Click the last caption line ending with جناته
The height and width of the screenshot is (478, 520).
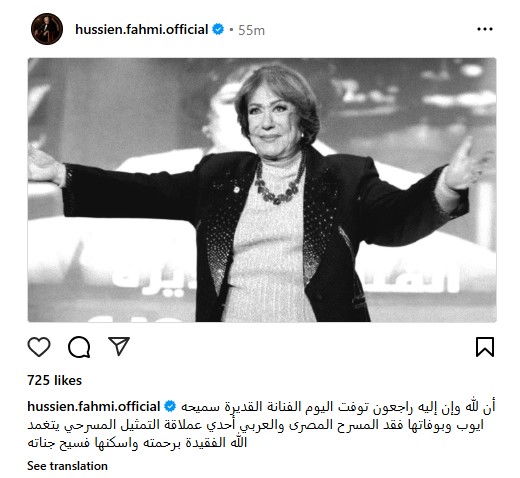[137, 443]
